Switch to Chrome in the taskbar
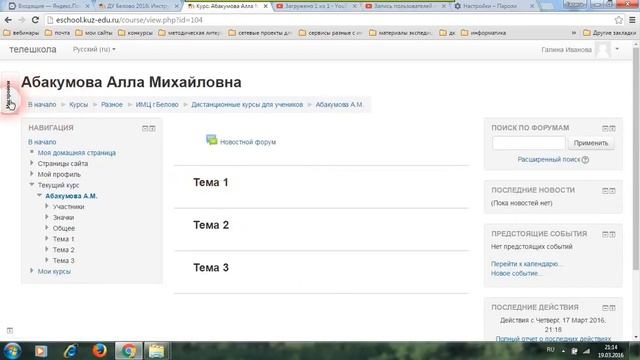Screen dimensions: 640x360 click(x=129, y=351)
